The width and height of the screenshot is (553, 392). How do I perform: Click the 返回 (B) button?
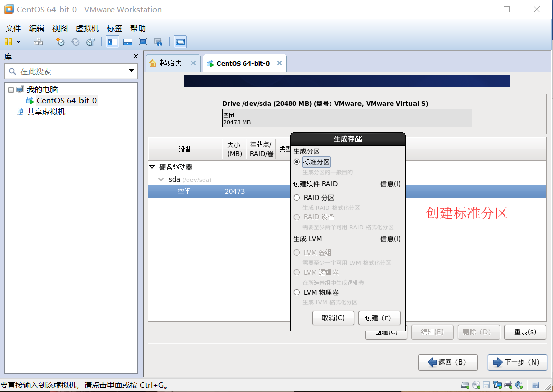(x=448, y=362)
